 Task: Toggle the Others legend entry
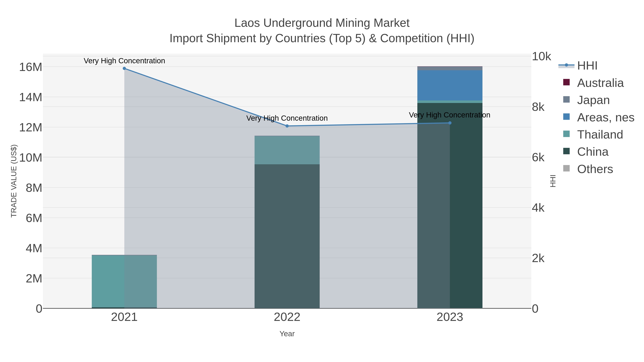pos(588,169)
